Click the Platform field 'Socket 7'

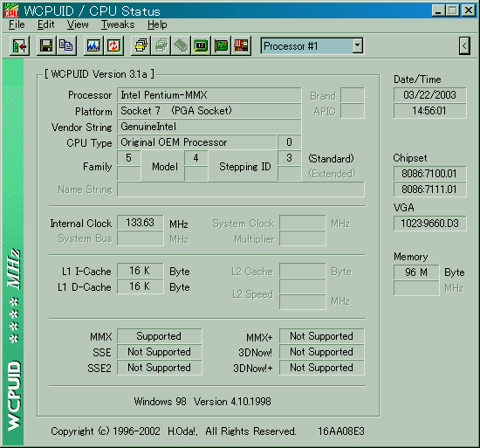click(209, 111)
